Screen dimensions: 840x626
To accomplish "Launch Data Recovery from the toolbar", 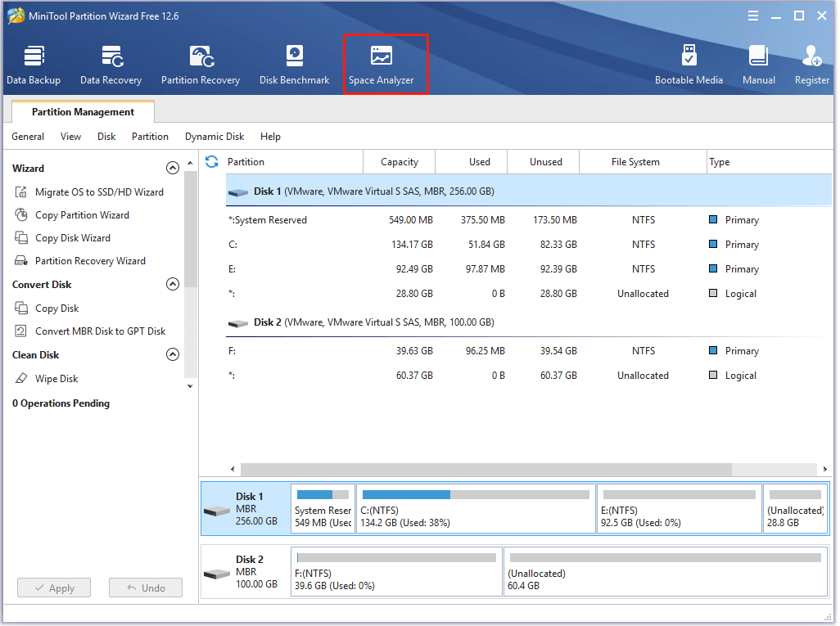I will coord(111,65).
